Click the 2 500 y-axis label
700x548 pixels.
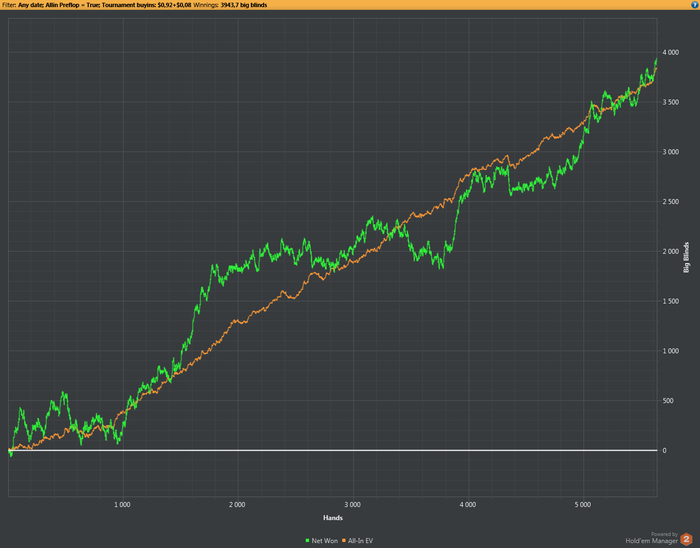tap(671, 202)
